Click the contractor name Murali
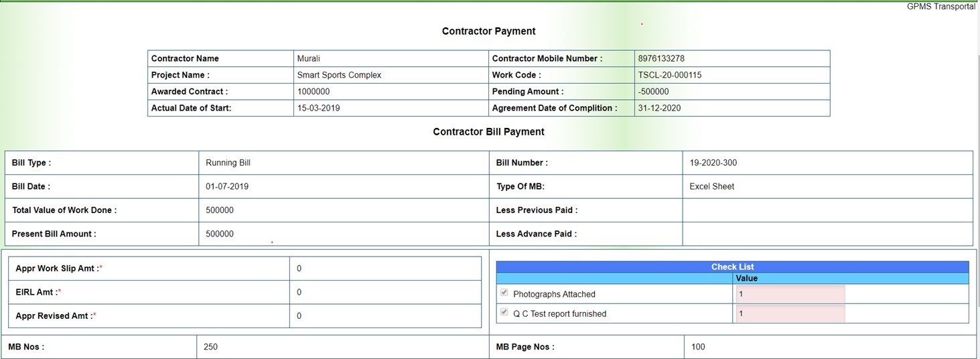This screenshot has height=359, width=980. pos(309,58)
